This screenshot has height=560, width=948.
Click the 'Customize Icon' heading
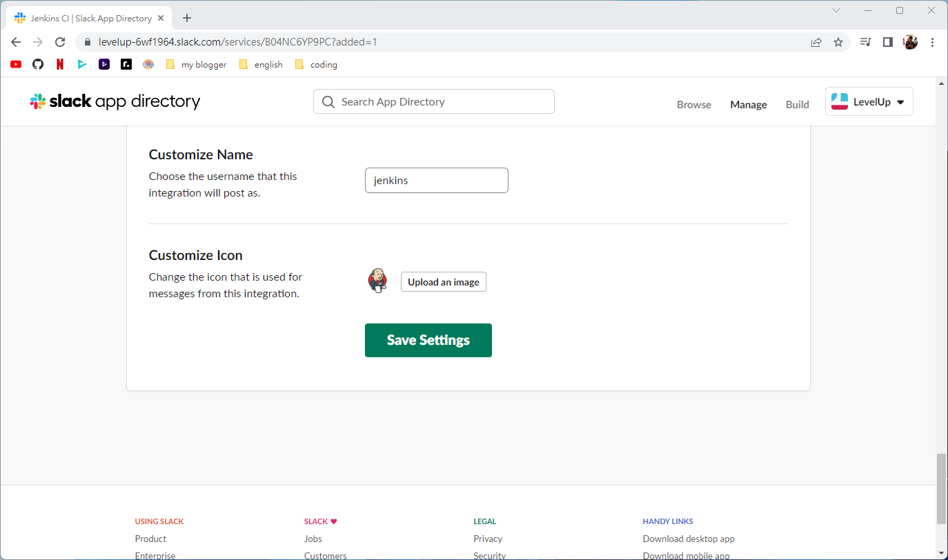(196, 255)
